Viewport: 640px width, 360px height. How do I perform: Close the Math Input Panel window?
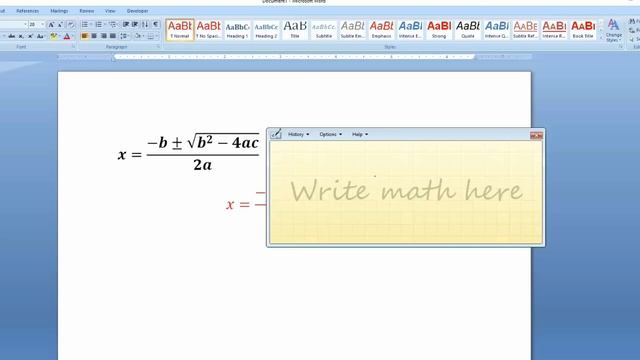[536, 135]
